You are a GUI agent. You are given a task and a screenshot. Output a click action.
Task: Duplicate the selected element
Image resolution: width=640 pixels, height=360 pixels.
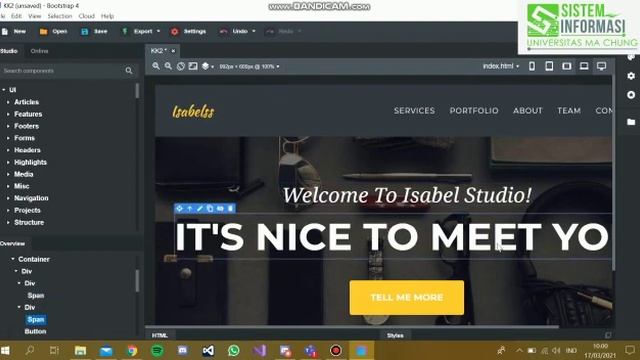coord(210,209)
